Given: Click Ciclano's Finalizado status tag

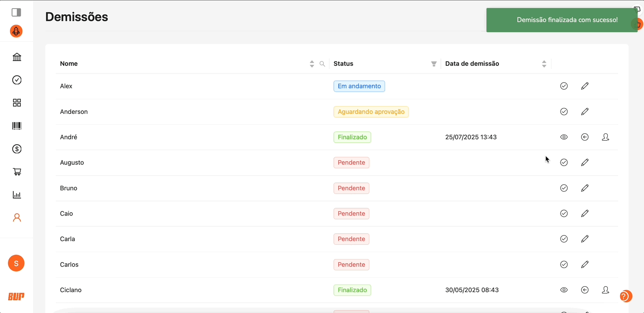Looking at the screenshot, I should coord(352,290).
